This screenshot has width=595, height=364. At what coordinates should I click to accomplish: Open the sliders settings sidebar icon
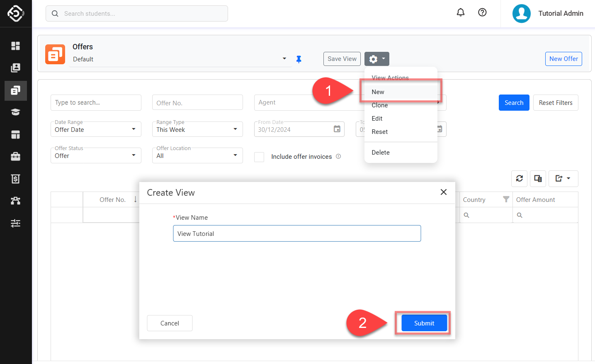[x=15, y=223]
